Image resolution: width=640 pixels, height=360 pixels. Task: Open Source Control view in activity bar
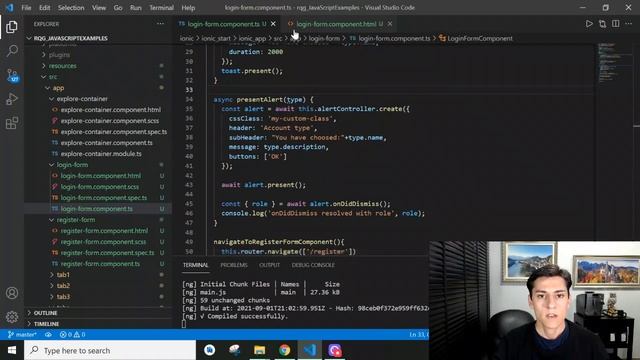point(12,75)
